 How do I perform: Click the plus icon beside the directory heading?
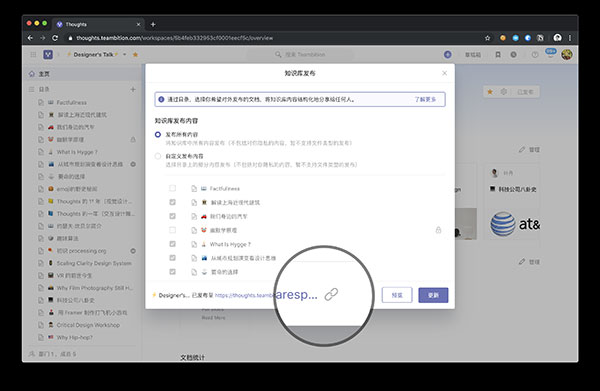pyautogui.click(x=133, y=89)
